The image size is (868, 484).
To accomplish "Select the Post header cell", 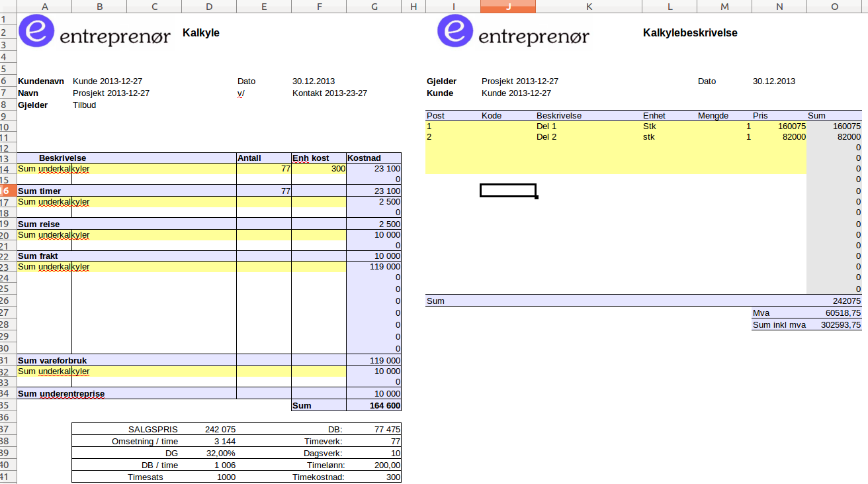I will tap(453, 115).
